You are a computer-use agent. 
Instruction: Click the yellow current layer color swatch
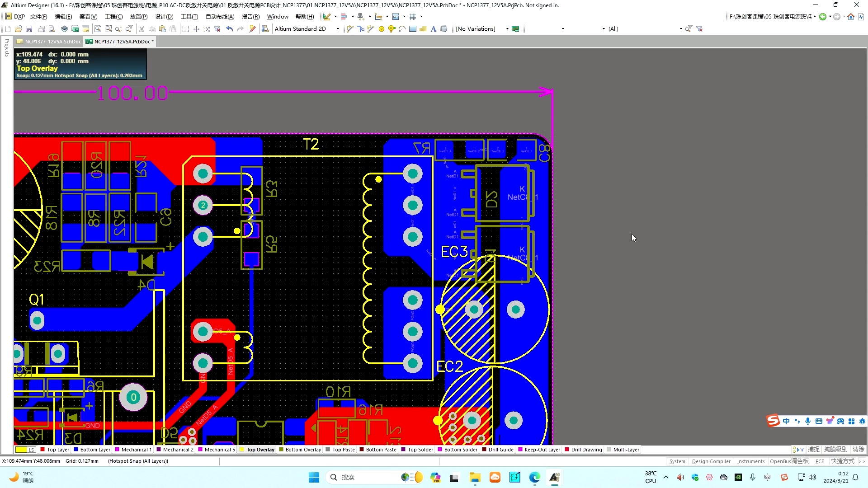click(21, 450)
